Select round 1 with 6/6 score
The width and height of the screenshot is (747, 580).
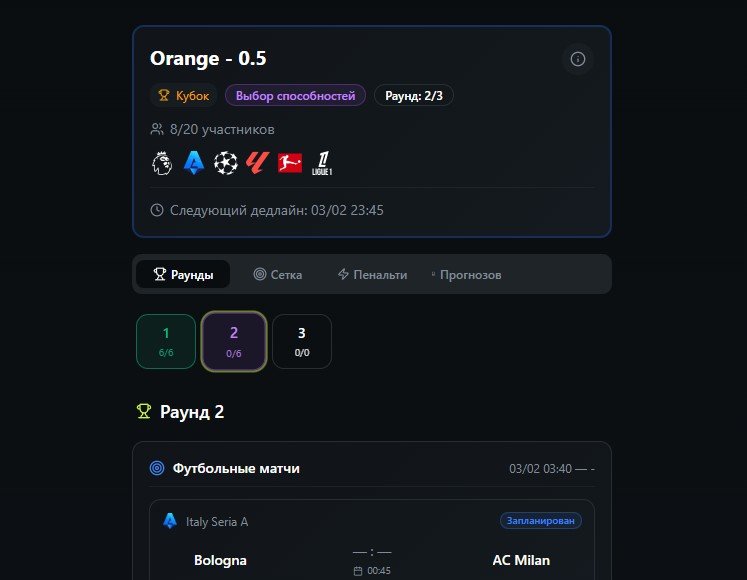166,341
